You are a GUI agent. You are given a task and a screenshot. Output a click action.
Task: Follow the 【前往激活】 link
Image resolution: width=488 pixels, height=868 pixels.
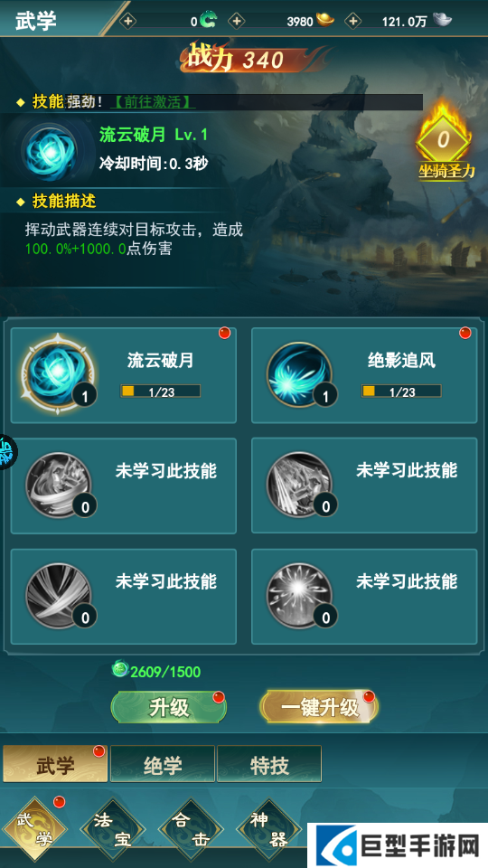tap(154, 102)
